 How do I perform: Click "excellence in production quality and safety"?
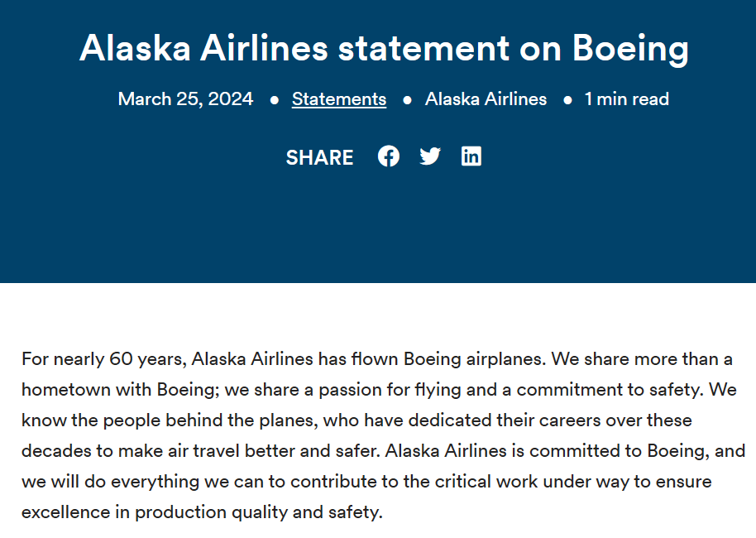(x=202, y=512)
